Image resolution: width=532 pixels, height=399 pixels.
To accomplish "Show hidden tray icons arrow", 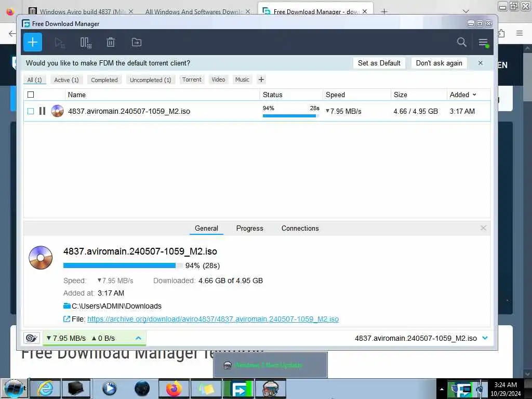I will click(442, 389).
